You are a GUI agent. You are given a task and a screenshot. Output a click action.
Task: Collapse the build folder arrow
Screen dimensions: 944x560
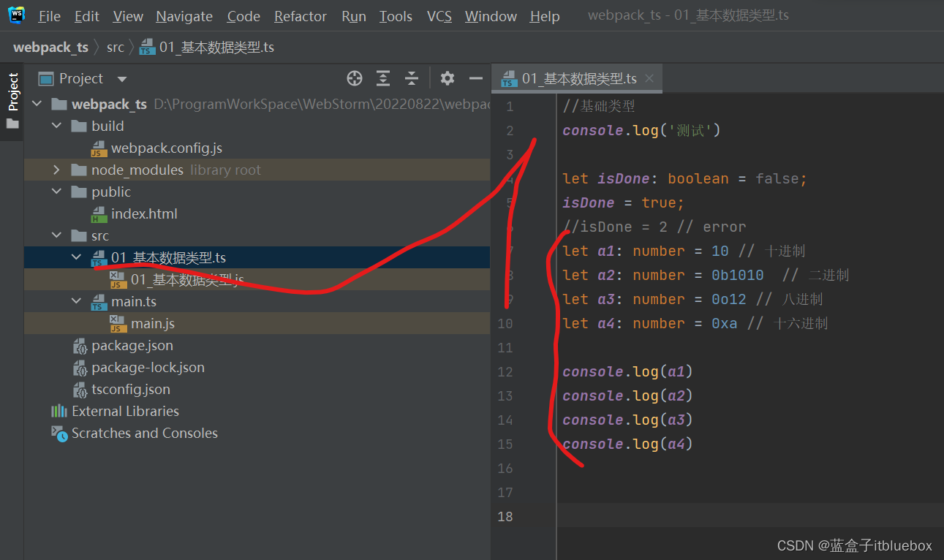point(57,126)
